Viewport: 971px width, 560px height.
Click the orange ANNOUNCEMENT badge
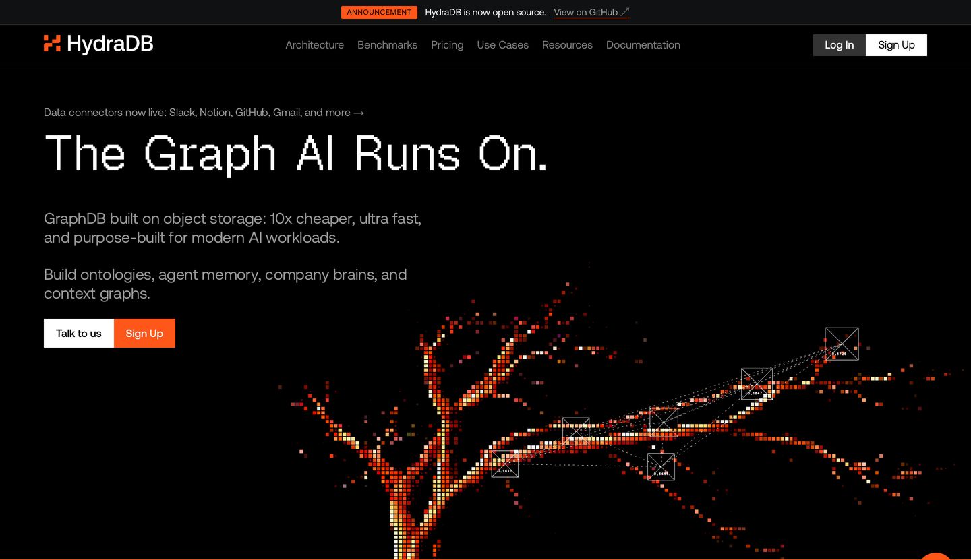click(379, 12)
